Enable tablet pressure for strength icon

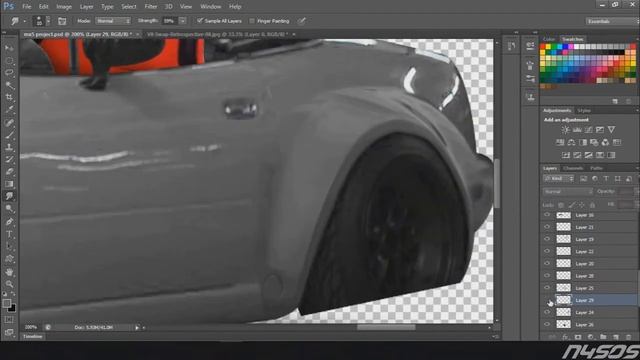point(301,21)
